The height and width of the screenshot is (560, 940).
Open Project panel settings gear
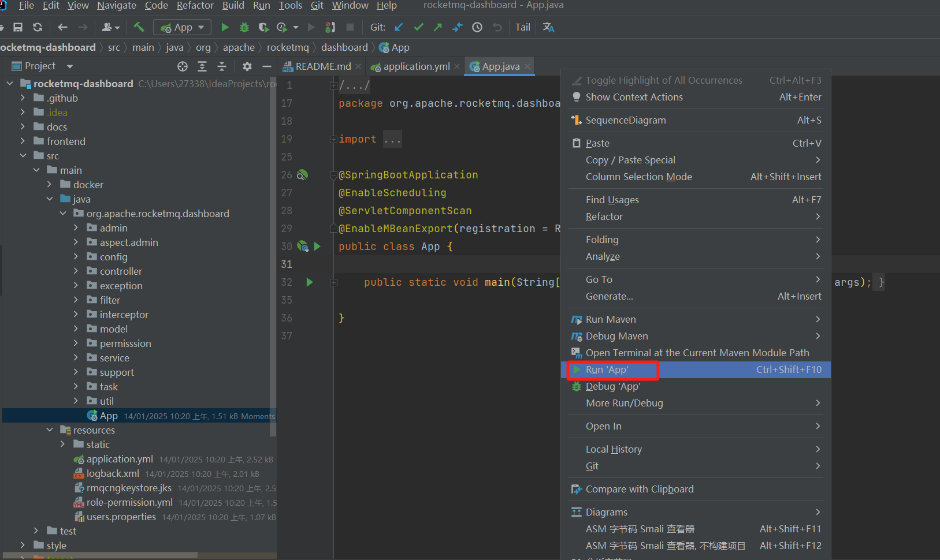click(x=247, y=66)
